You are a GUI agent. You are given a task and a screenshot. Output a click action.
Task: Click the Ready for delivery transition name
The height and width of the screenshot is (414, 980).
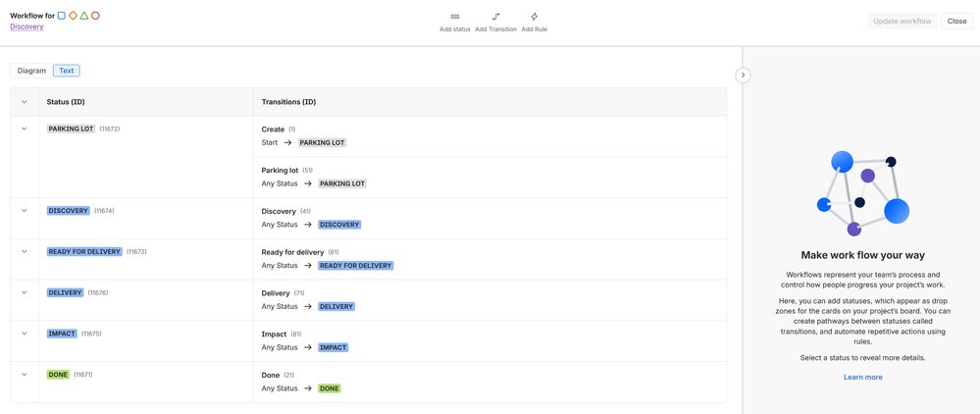coord(292,252)
